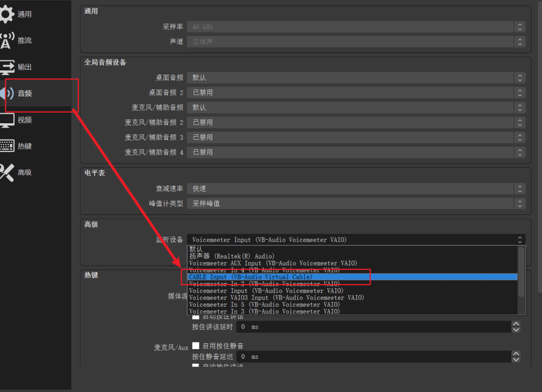Open the 高级 advanced tools icon

pyautogui.click(x=7, y=172)
